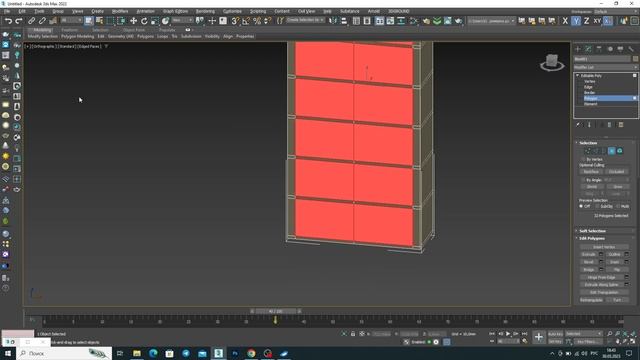The image size is (640, 360).
Task: Open the Graph Editors menu
Action: coord(176,11)
